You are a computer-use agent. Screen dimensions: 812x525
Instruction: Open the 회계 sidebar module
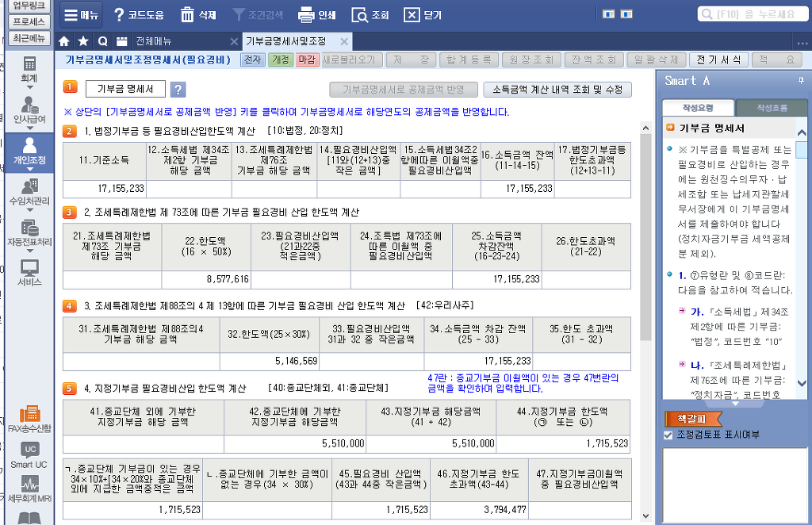click(29, 69)
